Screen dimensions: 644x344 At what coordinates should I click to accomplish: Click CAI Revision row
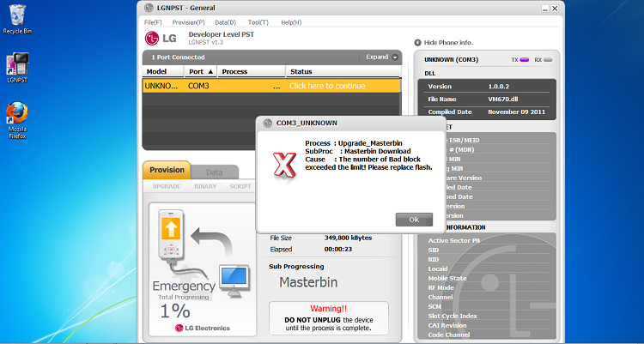click(x=447, y=325)
